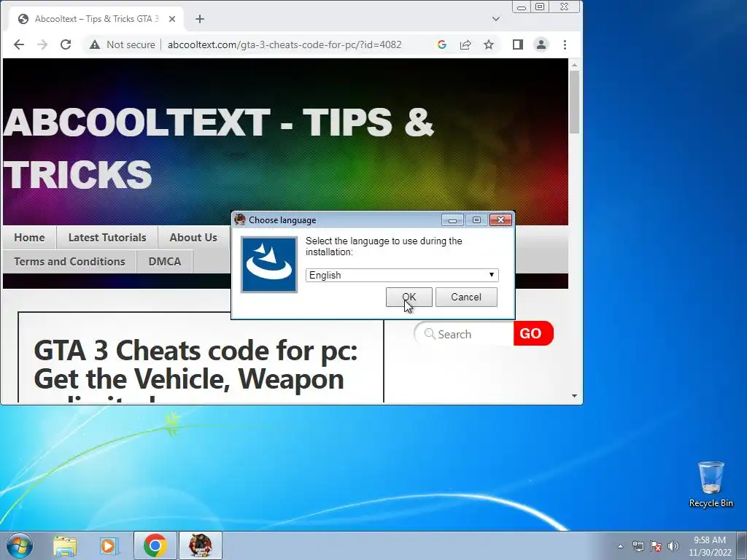The image size is (747, 560).
Task: Toggle Chrome side panel icon
Action: point(518,44)
